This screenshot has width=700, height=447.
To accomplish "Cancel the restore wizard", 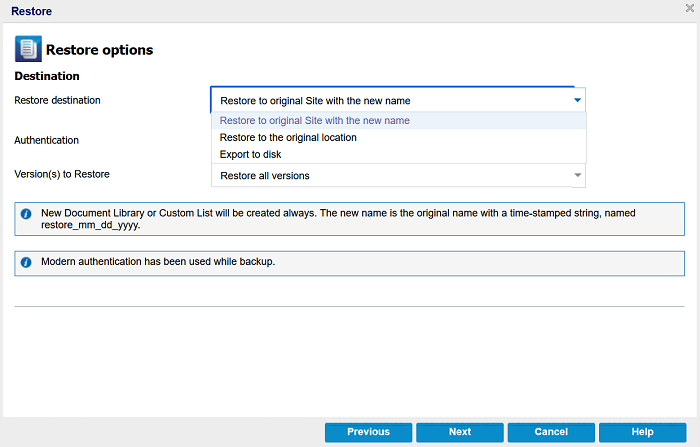I will click(551, 432).
